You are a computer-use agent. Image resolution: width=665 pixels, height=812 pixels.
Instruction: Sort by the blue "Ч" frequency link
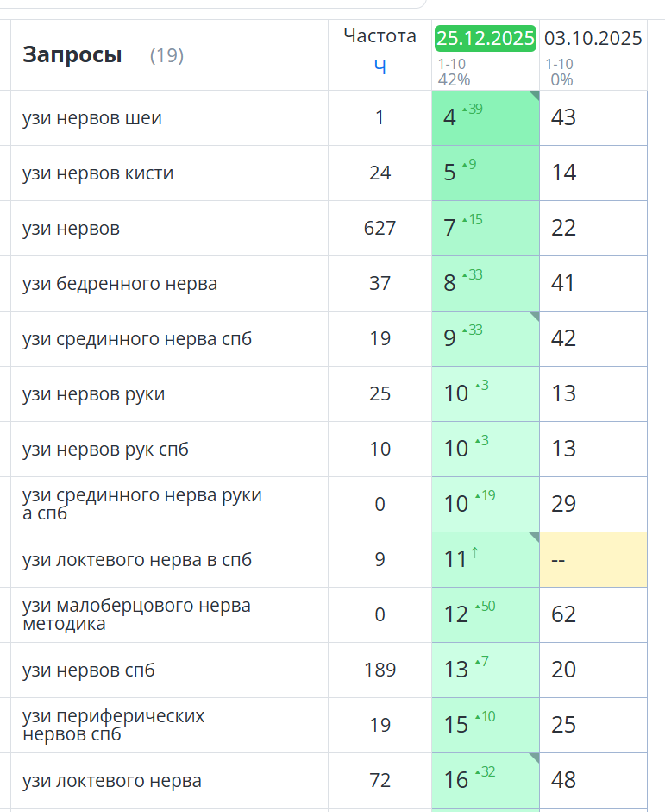coord(380,66)
